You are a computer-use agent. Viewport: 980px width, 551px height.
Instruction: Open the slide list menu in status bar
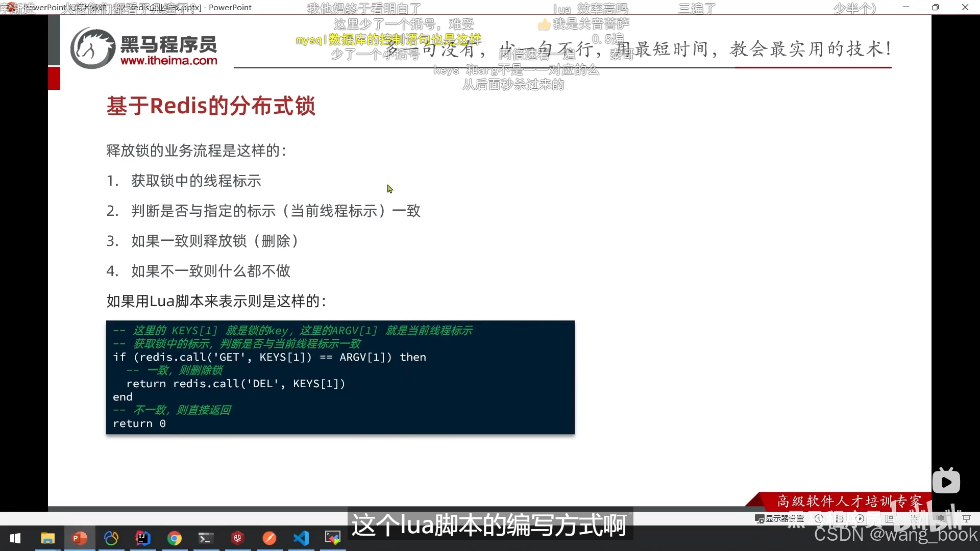840,518
